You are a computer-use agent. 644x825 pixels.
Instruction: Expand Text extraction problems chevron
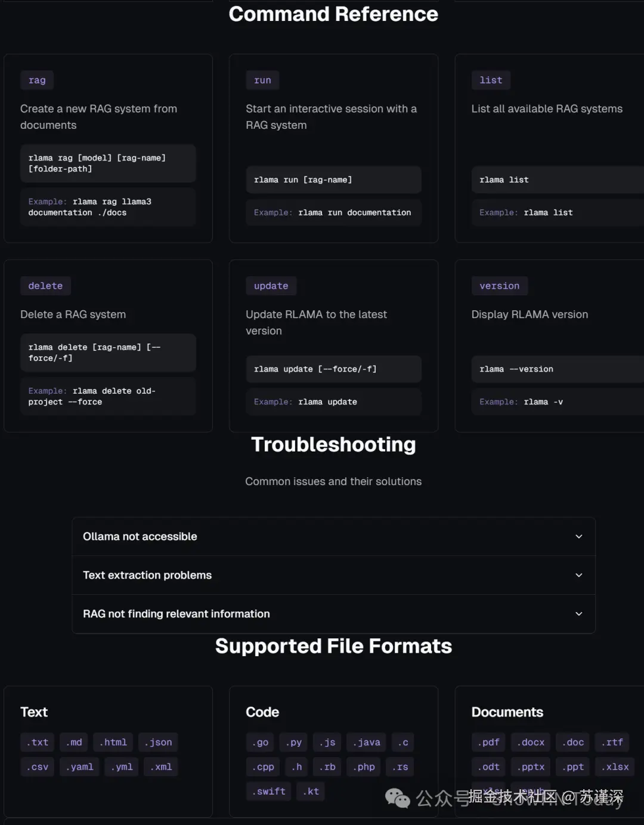point(578,575)
